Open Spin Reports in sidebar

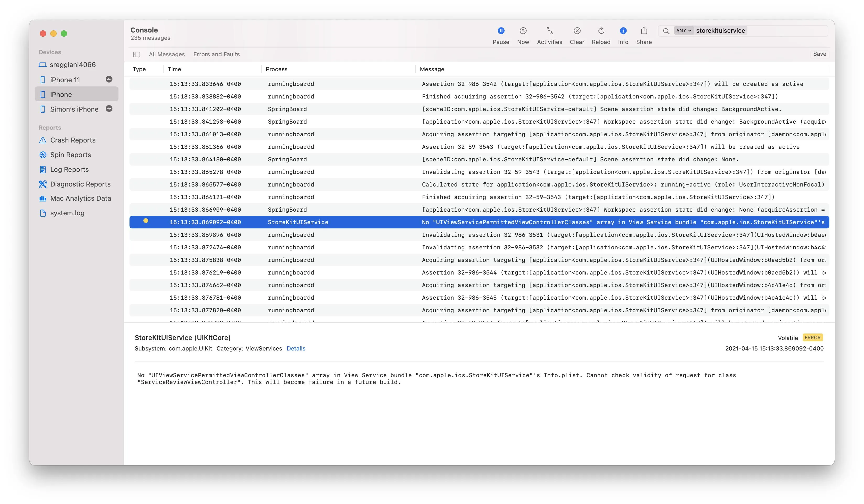[70, 155]
